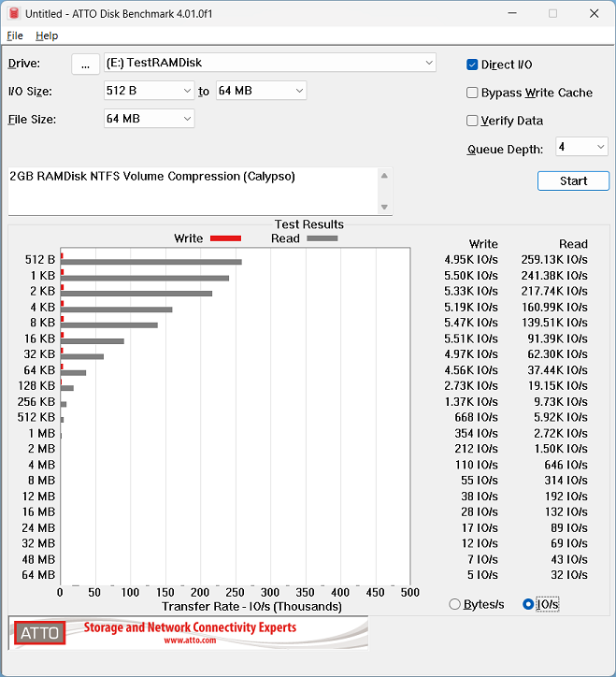Click the 32 IO/s read value
The image size is (616, 677).
point(569,575)
